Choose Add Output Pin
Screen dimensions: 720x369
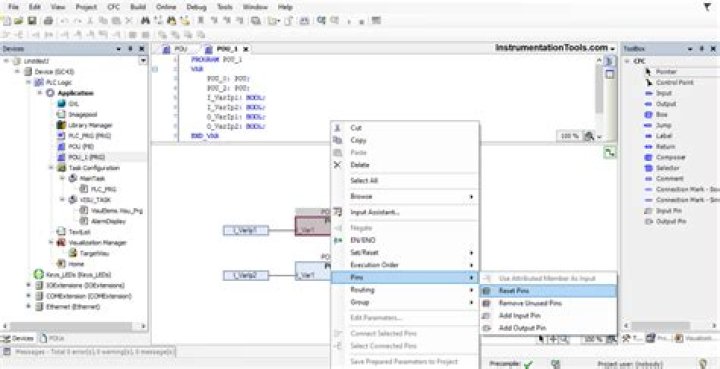click(548, 328)
